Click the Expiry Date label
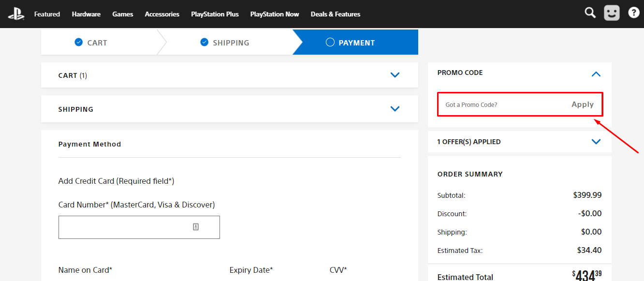644x281 pixels. coord(251,270)
